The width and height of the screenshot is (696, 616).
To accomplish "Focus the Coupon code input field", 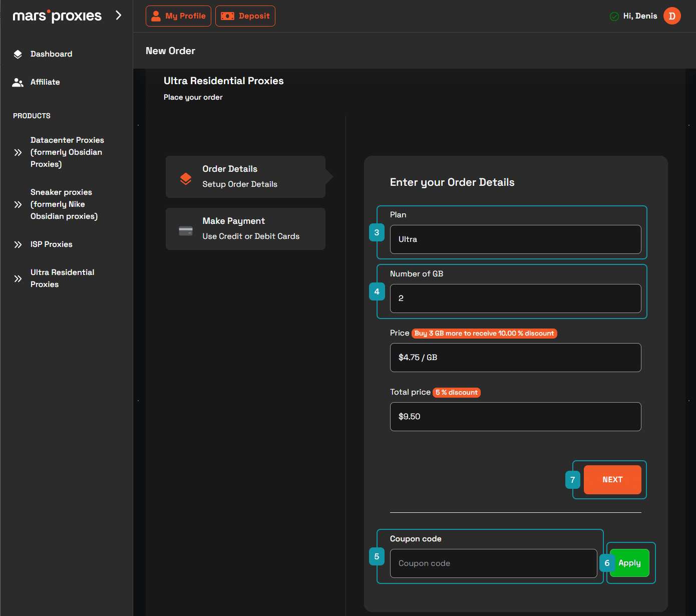I will (x=493, y=563).
